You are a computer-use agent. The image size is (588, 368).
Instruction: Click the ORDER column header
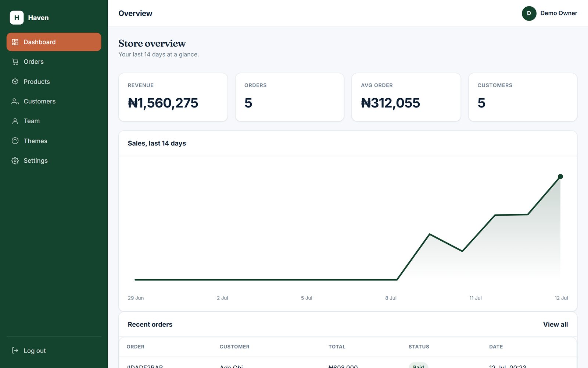point(136,347)
